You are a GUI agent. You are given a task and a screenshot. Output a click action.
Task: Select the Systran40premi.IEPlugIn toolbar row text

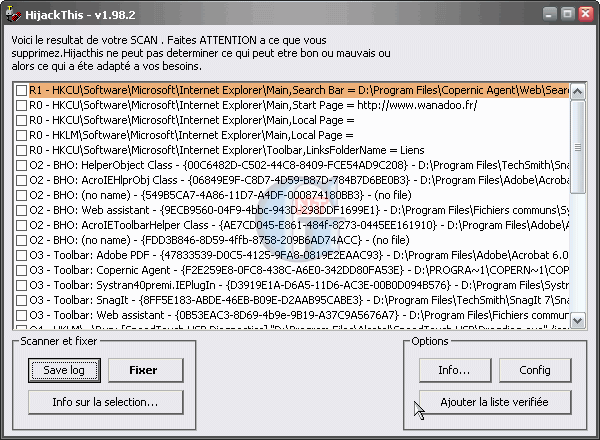click(x=299, y=285)
